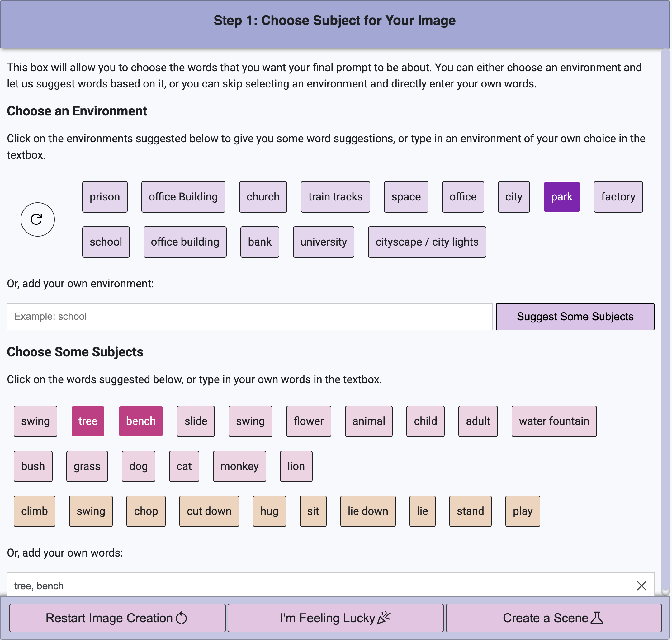Pick the factory environment chip

coord(618,197)
